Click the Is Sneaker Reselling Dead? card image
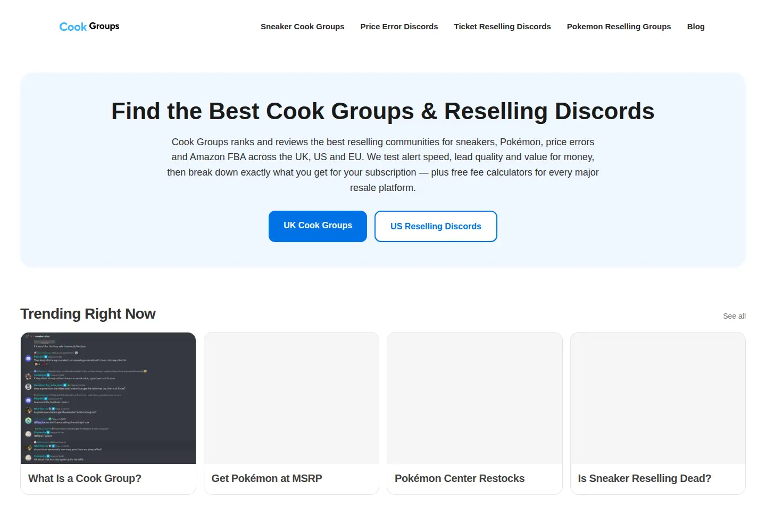 (x=658, y=398)
